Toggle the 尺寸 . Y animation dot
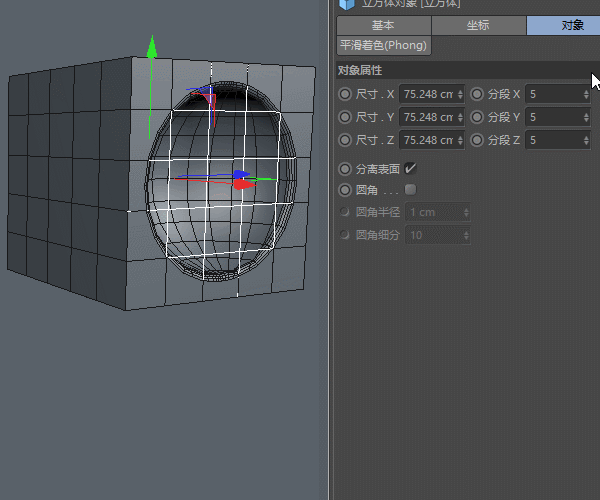600x500 pixels. pos(345,117)
